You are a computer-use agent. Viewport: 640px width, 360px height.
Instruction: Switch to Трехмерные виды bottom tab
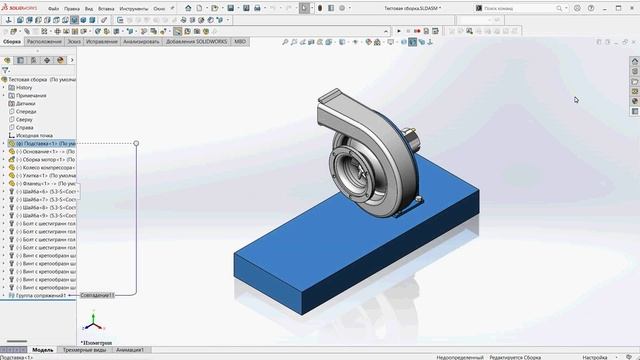coord(84,350)
